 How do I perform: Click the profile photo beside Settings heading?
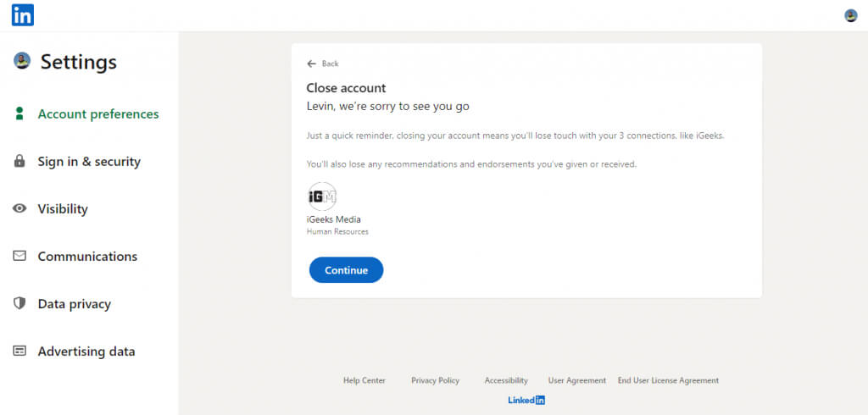(22, 61)
